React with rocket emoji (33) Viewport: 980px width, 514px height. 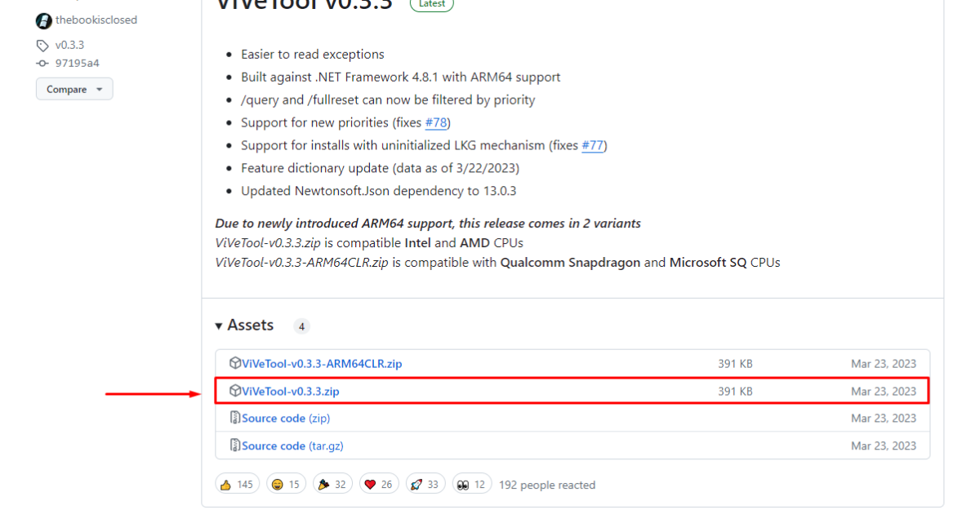pyautogui.click(x=425, y=485)
